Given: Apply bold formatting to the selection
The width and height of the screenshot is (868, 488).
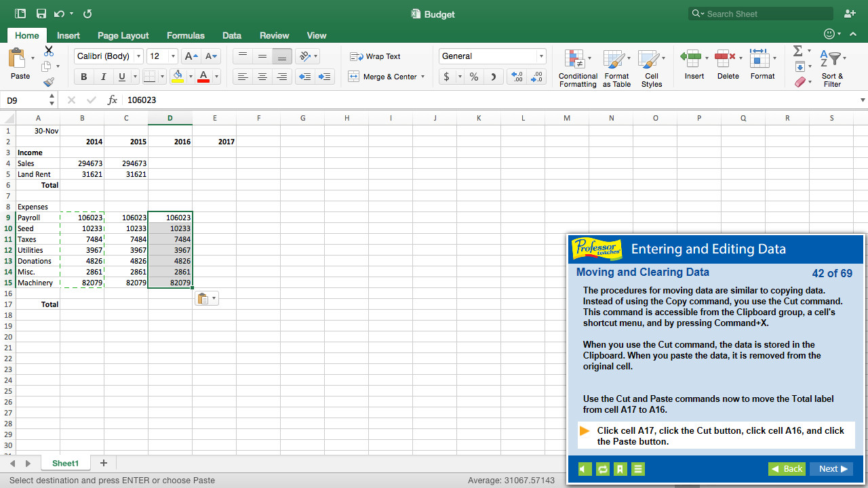Looking at the screenshot, I should 83,77.
